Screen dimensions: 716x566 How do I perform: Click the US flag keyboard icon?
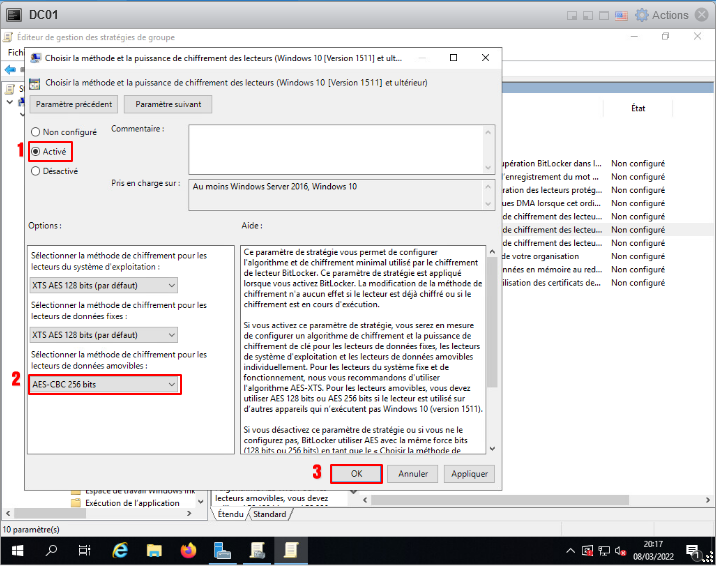point(620,15)
